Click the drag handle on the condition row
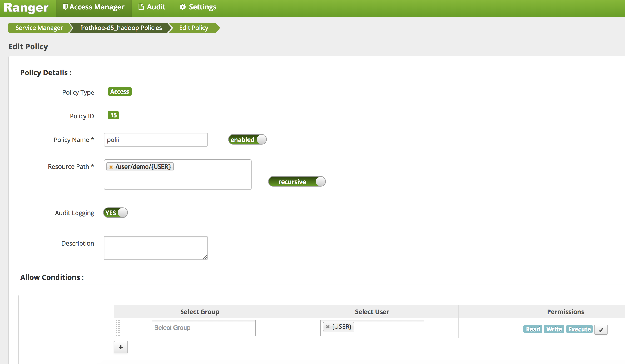625x364 pixels. point(118,328)
